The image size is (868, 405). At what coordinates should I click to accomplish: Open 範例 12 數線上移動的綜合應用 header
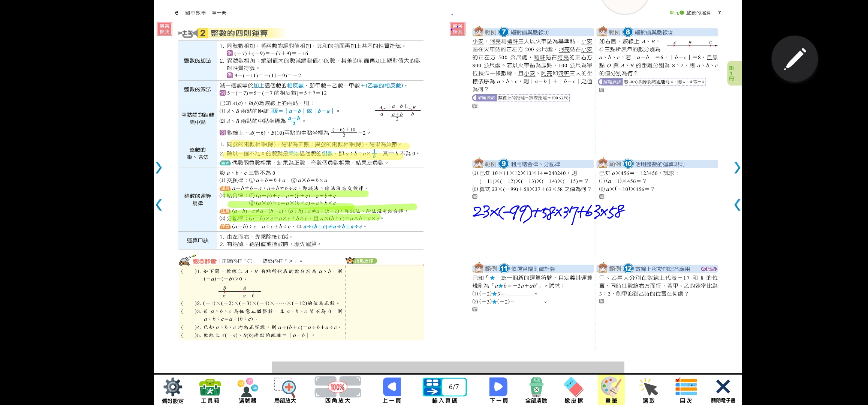click(x=658, y=268)
